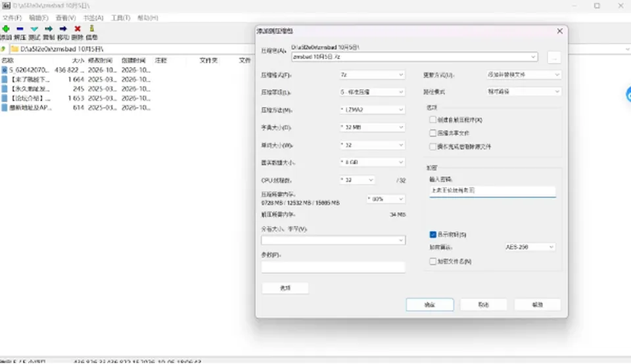The width and height of the screenshot is (631, 364).
Task: Open the split volume size dropdown
Action: 333,240
